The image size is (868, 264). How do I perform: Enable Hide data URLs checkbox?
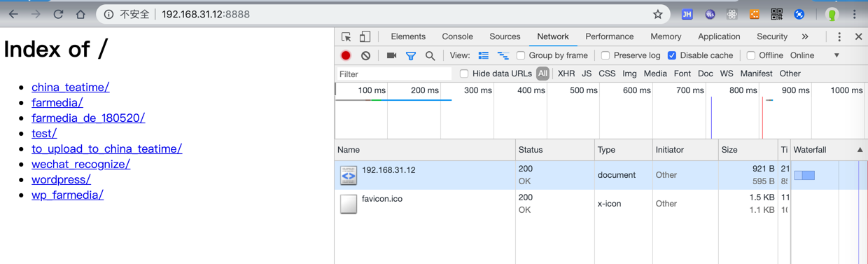464,74
